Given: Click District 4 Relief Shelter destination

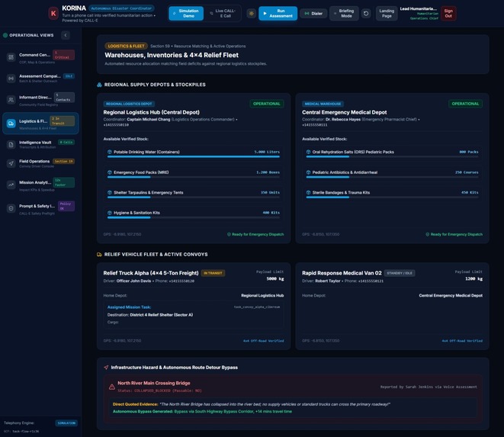Looking at the screenshot, I should 162,315.
